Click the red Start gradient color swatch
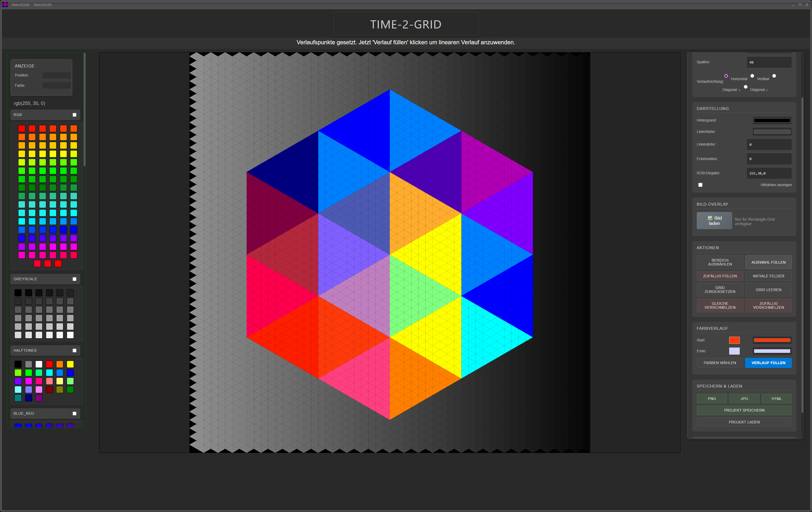Image resolution: width=812 pixels, height=512 pixels. [x=734, y=340]
